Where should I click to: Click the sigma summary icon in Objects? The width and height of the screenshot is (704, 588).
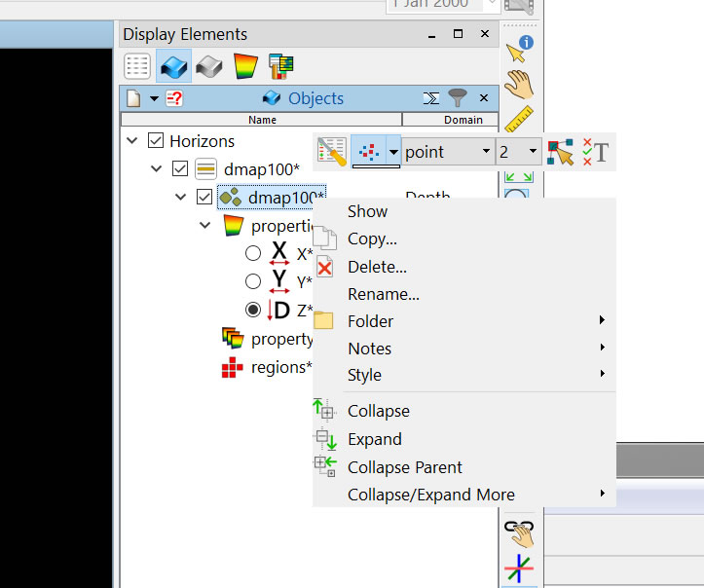[431, 98]
